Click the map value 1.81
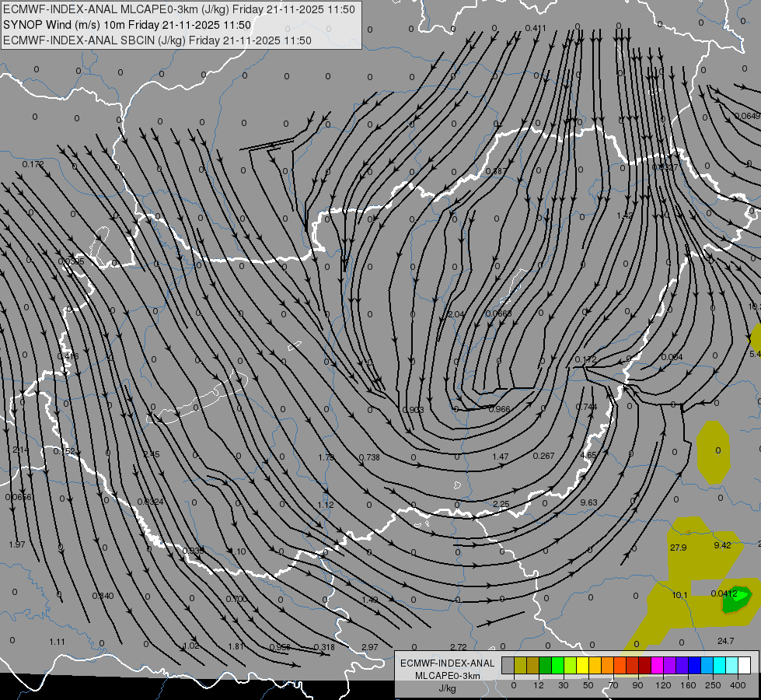 coord(236,646)
